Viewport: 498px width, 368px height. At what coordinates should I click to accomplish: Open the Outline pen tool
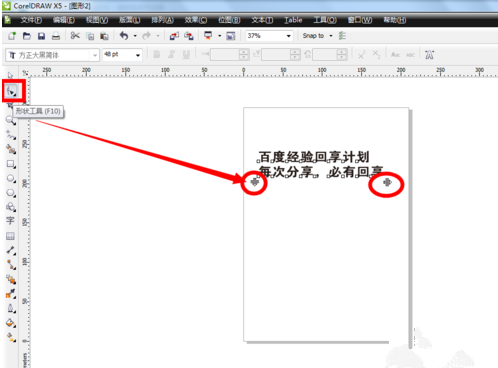point(11,308)
